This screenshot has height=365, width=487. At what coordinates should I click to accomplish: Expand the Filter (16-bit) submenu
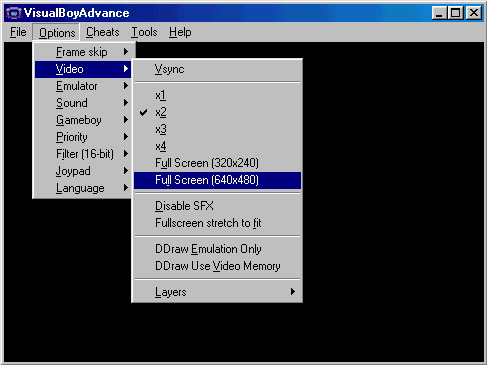coord(83,154)
